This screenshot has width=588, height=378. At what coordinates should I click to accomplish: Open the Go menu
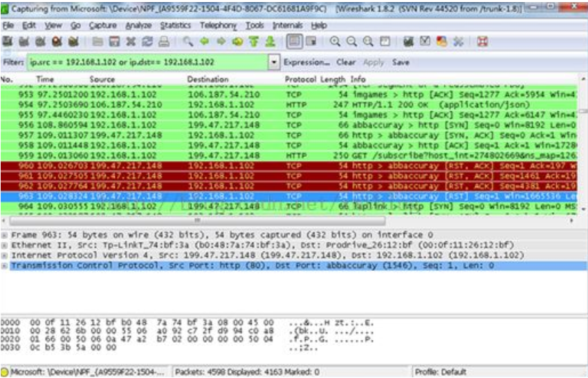75,26
